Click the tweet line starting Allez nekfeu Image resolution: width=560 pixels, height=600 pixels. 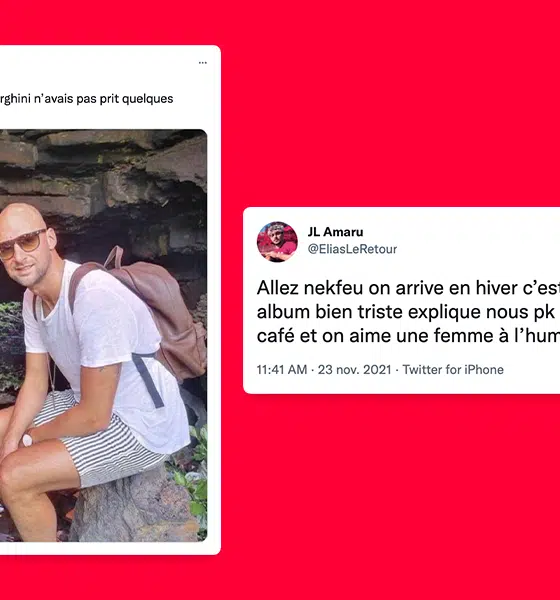408,288
